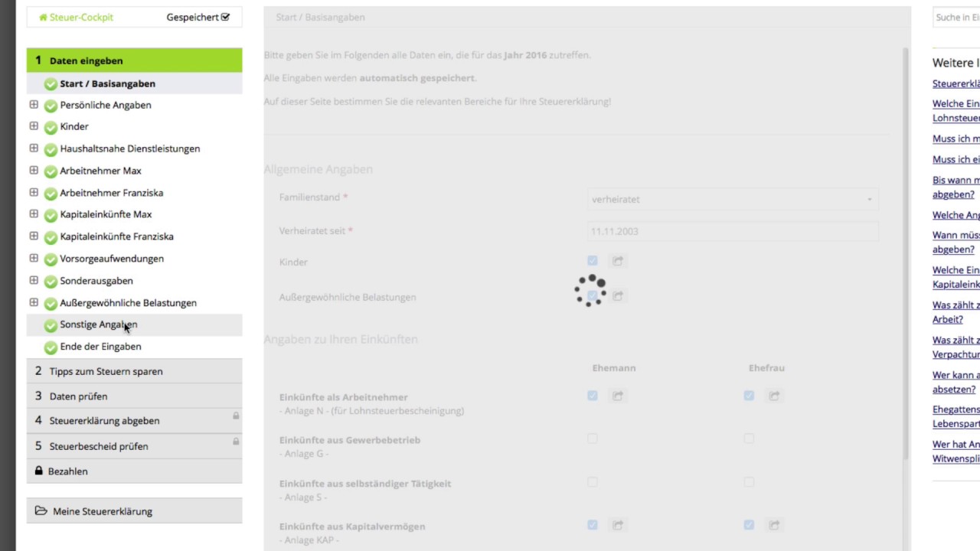
Task: Click green check icon beside Haushaltsnahe Dienstleistungen
Action: click(x=51, y=150)
